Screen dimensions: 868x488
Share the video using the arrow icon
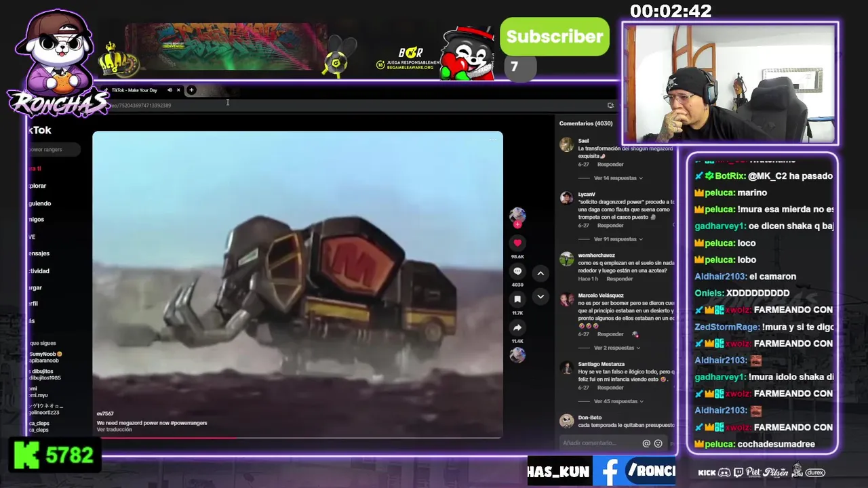pyautogui.click(x=517, y=327)
